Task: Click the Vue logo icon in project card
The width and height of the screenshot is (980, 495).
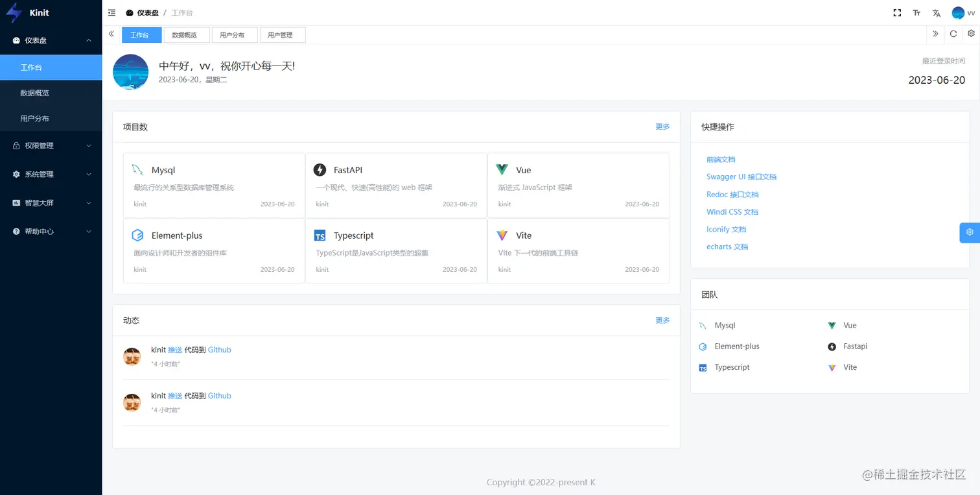Action: tap(502, 170)
